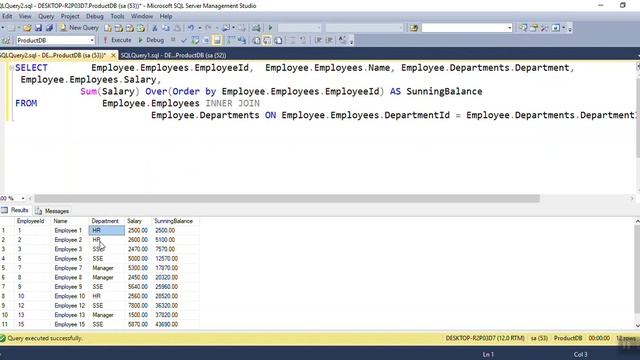Click the Increase Indent icon
Screen dimensions: 640x360
point(329,40)
